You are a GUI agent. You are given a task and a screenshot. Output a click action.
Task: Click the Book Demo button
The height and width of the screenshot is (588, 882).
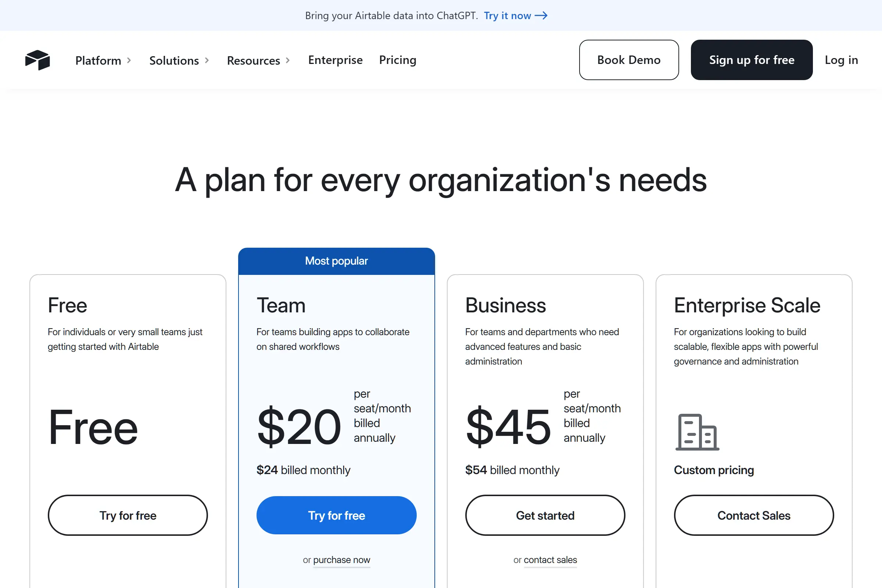(x=629, y=60)
